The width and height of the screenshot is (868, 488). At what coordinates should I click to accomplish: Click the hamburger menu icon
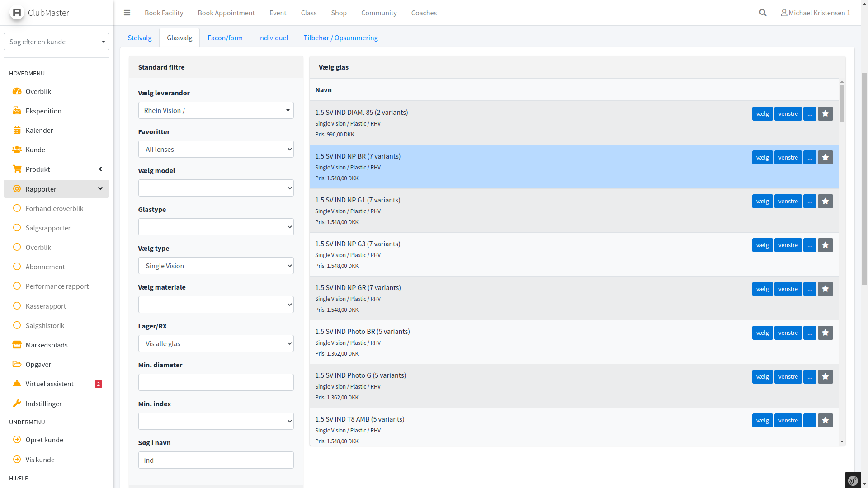pyautogui.click(x=127, y=13)
